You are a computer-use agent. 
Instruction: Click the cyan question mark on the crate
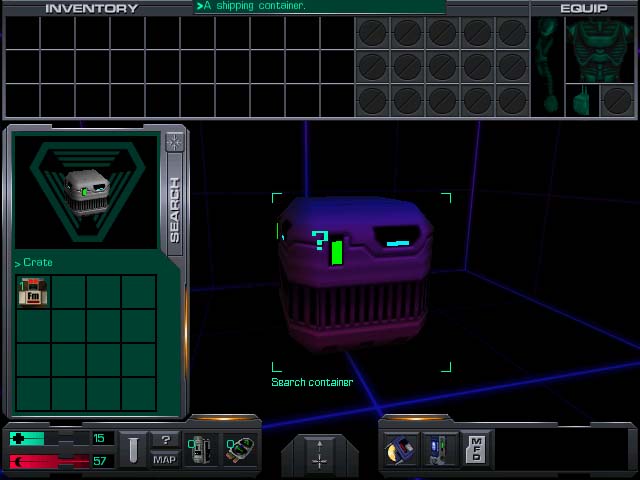pyautogui.click(x=320, y=240)
